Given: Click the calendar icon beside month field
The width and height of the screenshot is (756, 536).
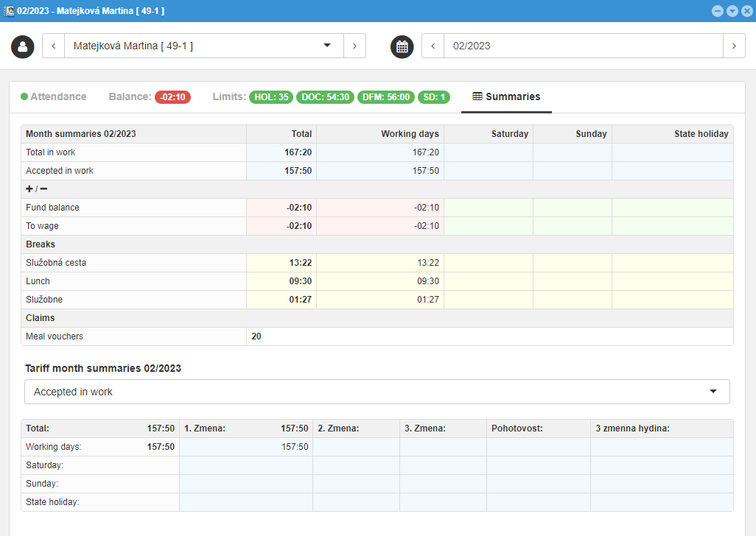Looking at the screenshot, I should click(x=402, y=46).
